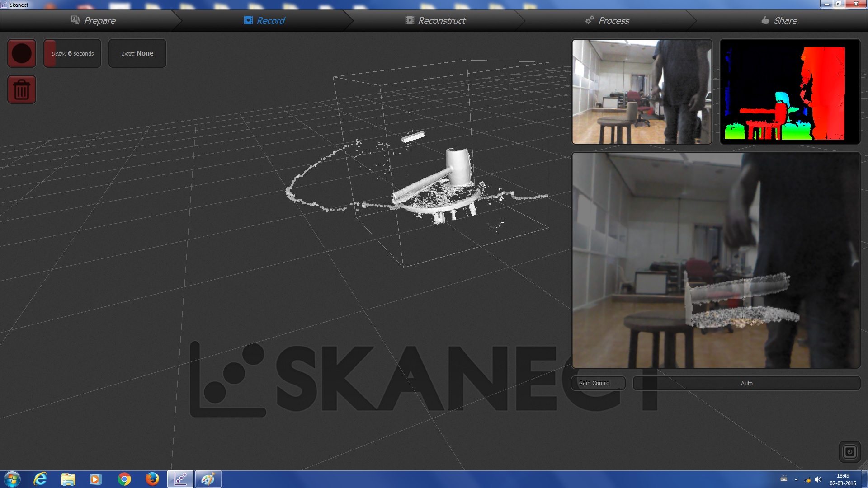This screenshot has height=488, width=868.
Task: Click the Reconstruct tab icon
Action: coord(410,20)
